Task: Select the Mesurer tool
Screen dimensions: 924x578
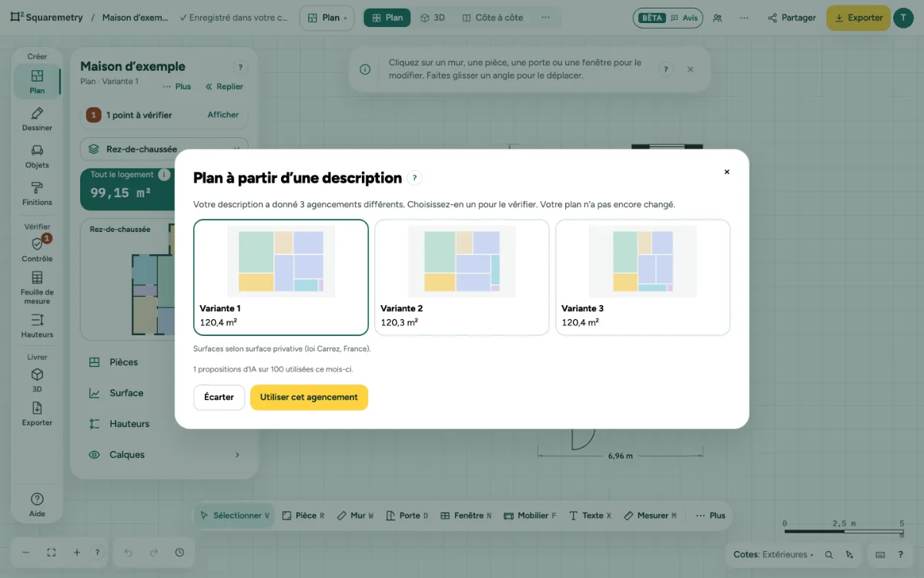Action: coord(650,516)
